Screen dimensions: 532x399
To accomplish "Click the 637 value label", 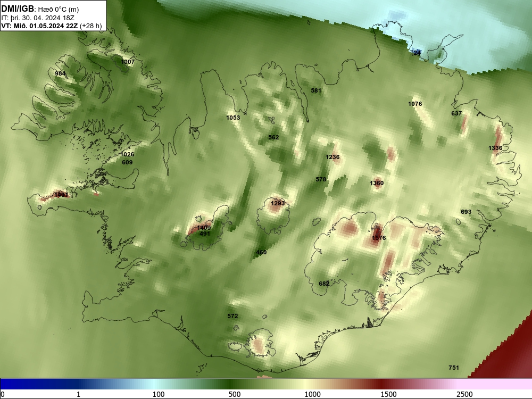I will tap(456, 113).
